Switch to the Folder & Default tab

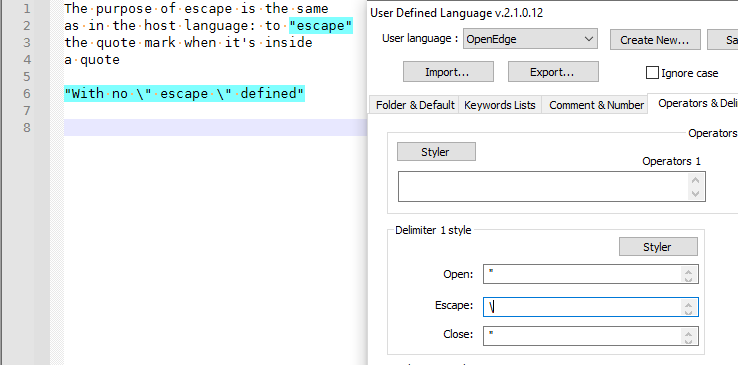415,105
